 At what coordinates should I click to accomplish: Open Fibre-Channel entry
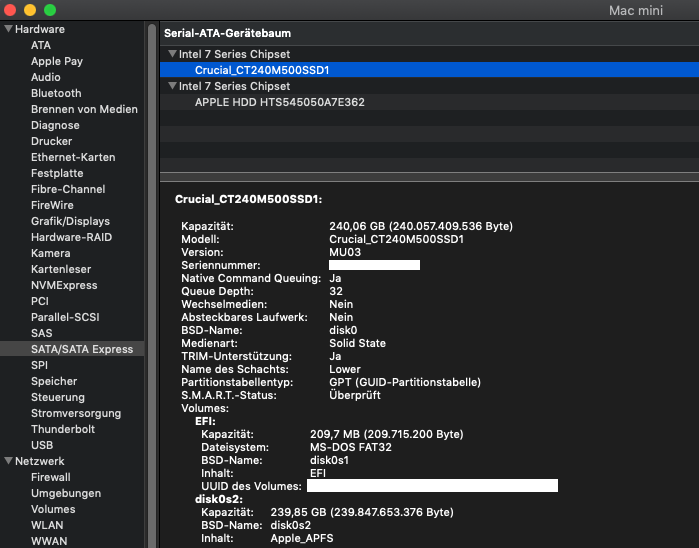click(x=68, y=190)
